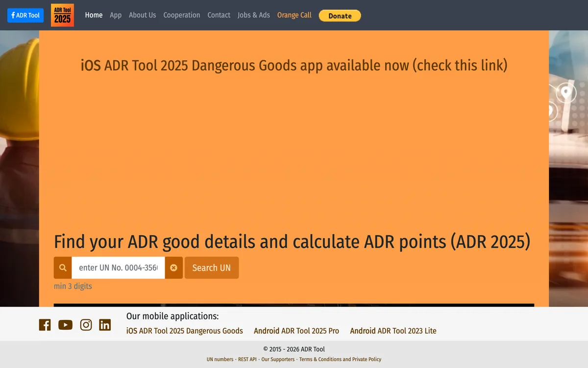Open the Instagram footer icon
The width and height of the screenshot is (588, 368).
[x=86, y=325]
